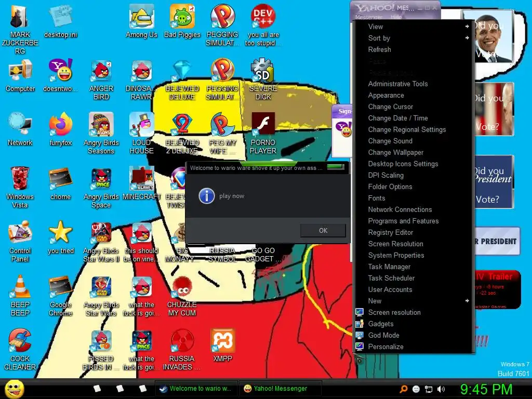The height and width of the screenshot is (399, 532).
Task: Click OK in the wario ware dialog
Action: pyautogui.click(x=323, y=230)
